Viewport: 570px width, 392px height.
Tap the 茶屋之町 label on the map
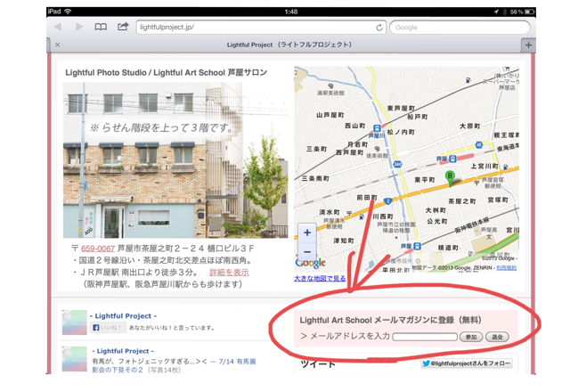[461, 201]
